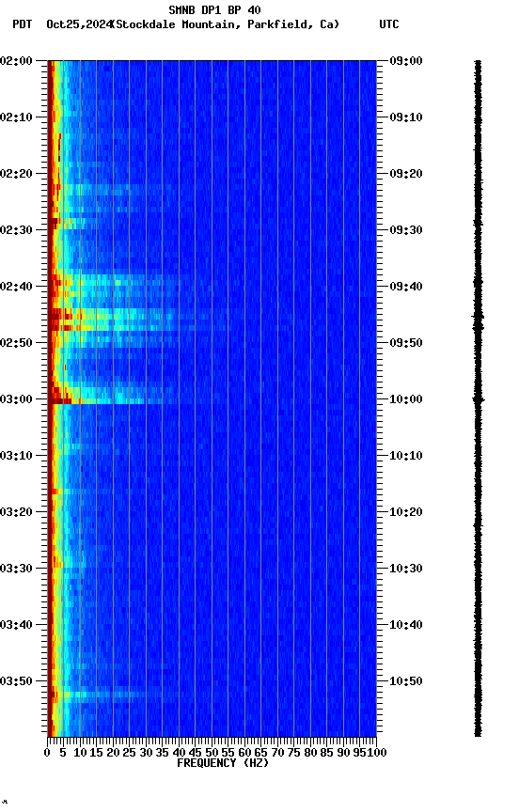
Task: Click the 70 Hz frequency axis label
Action: 277,753
